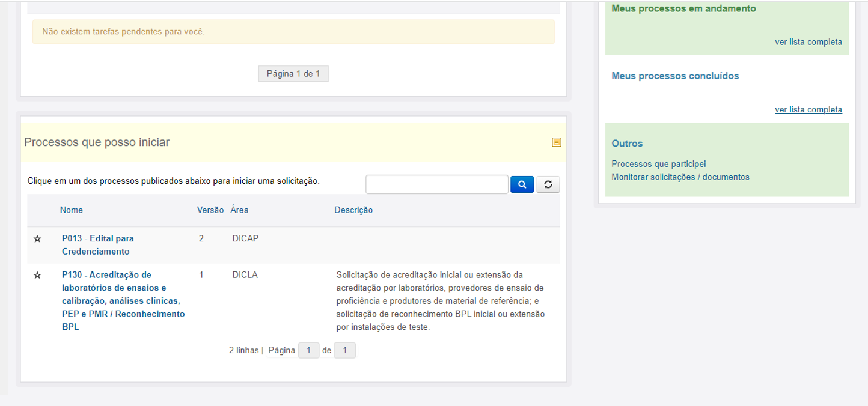Sort by the Área column header

[239, 210]
